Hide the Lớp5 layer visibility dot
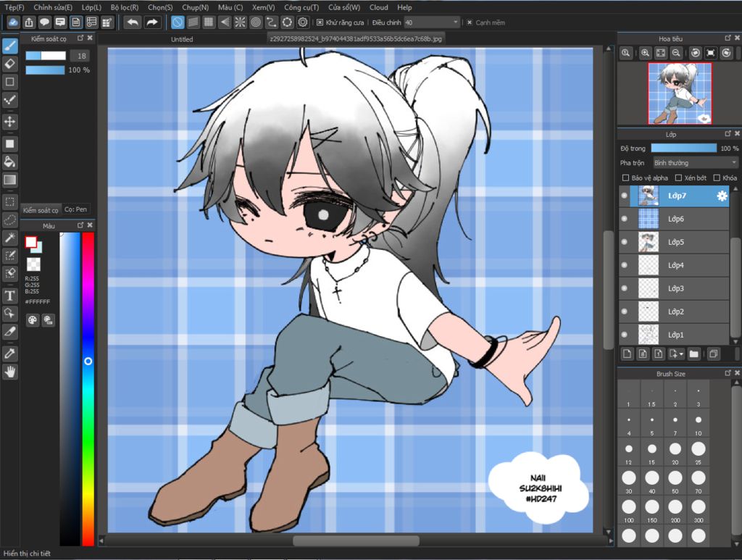742x560 pixels. (x=624, y=242)
